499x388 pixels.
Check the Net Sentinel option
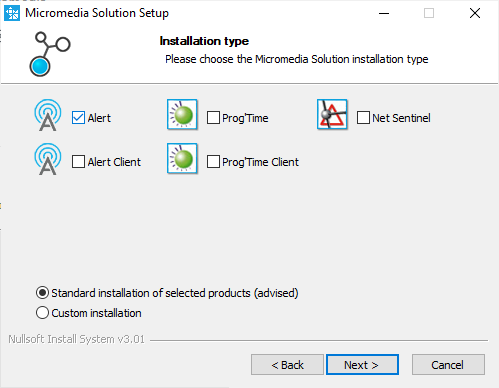click(363, 118)
